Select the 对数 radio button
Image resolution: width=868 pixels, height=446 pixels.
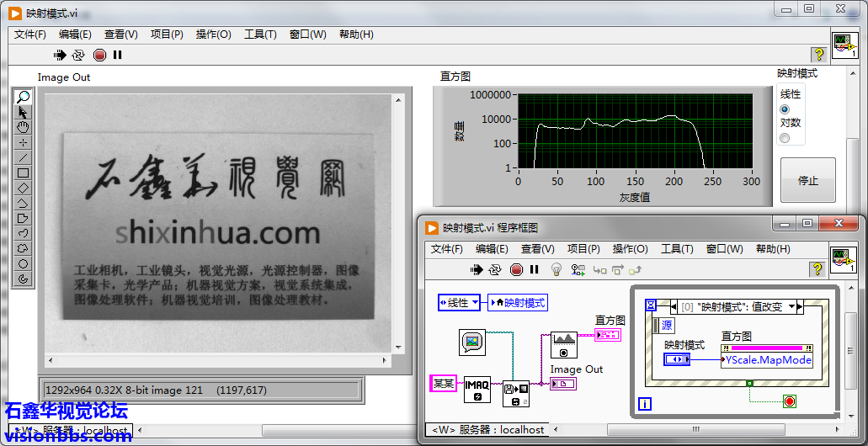point(785,138)
